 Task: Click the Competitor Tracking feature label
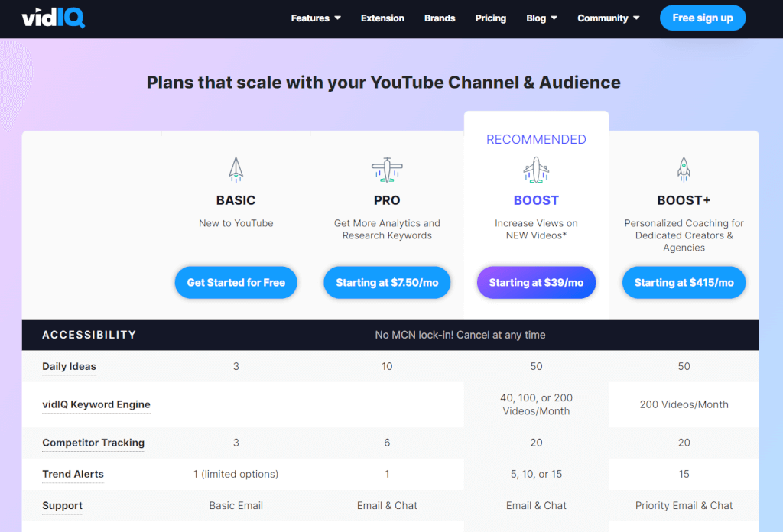coord(93,443)
